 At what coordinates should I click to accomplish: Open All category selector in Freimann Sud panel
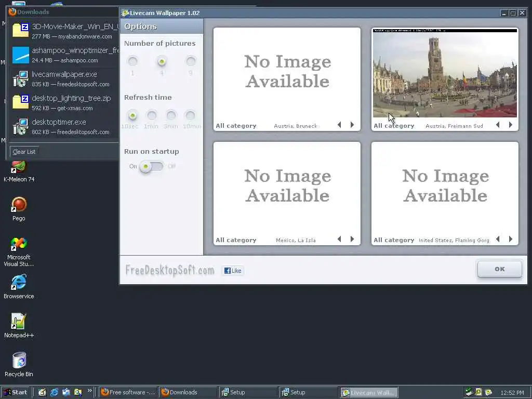pyautogui.click(x=394, y=126)
